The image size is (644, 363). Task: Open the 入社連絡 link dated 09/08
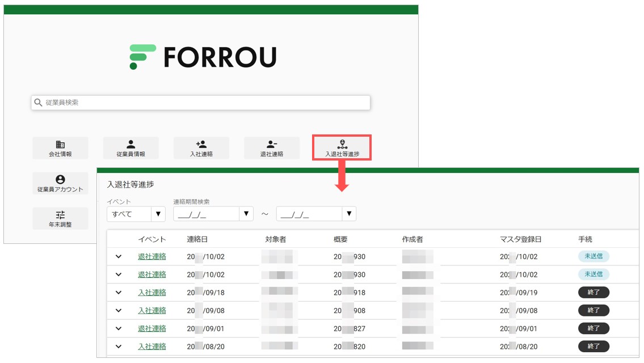(152, 310)
